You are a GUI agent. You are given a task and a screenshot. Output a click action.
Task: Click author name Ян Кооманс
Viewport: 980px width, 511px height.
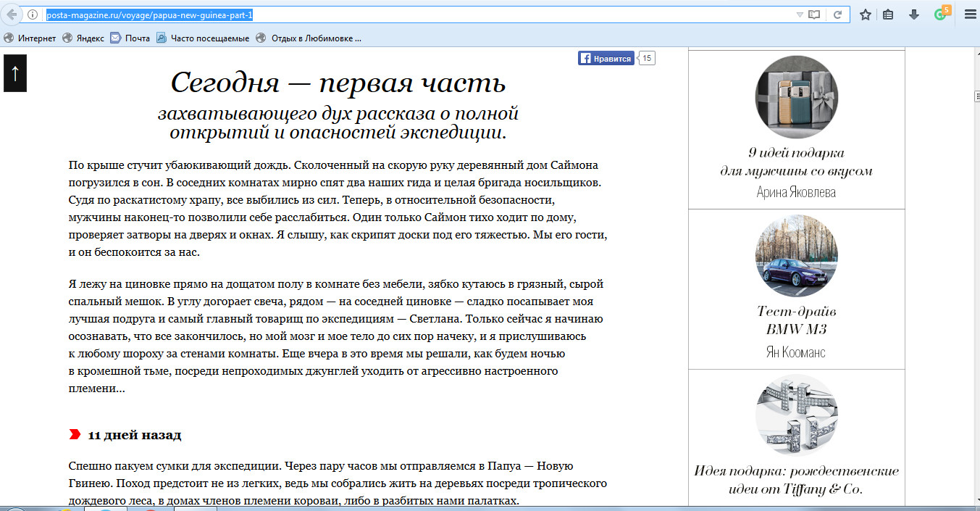[796, 352]
